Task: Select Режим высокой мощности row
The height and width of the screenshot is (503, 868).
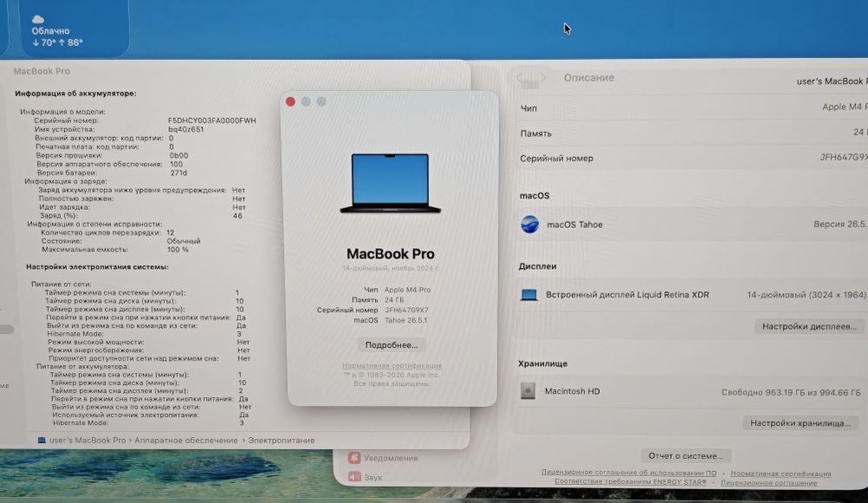Action: pyautogui.click(x=148, y=342)
